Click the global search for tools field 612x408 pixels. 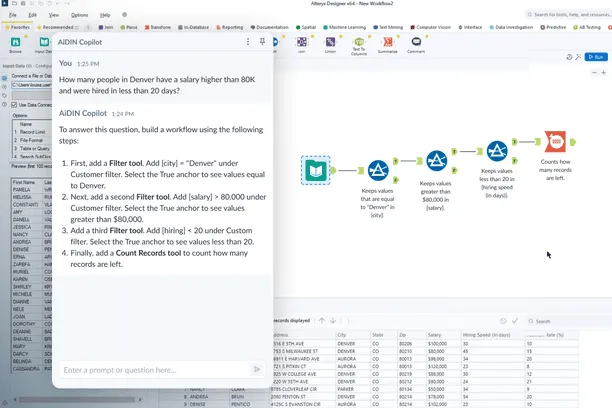pos(569,14)
